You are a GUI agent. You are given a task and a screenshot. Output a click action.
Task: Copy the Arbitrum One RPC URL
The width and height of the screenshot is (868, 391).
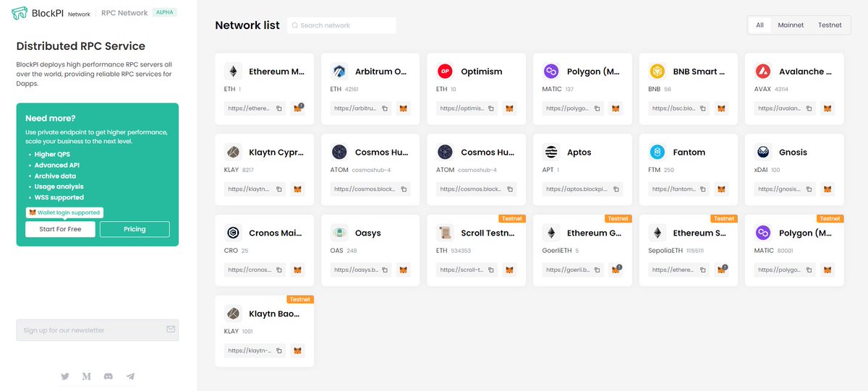[384, 108]
